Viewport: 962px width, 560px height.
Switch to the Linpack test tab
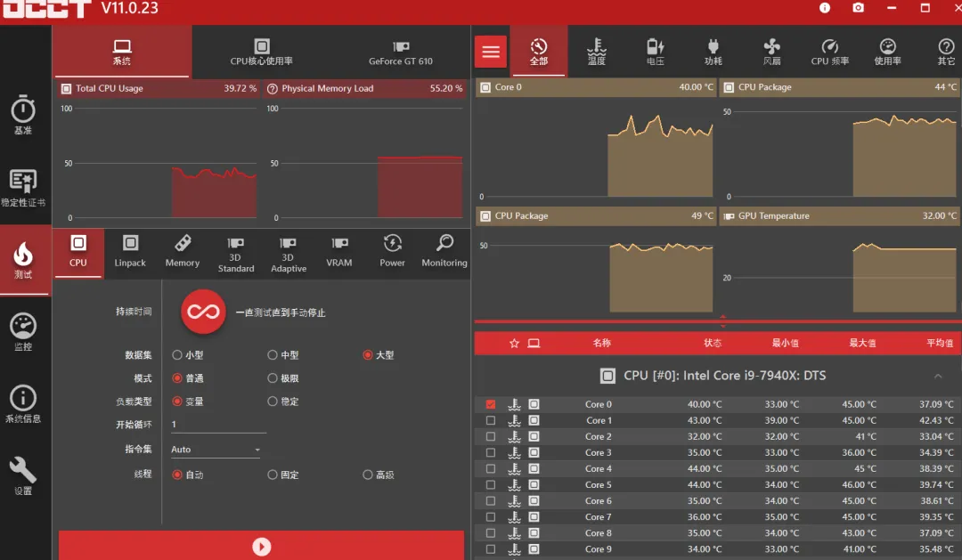[x=130, y=252]
